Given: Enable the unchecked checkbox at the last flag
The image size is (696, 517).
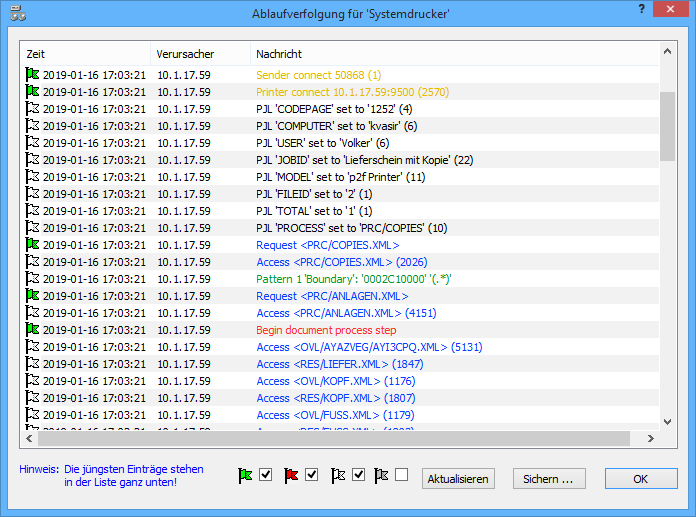Looking at the screenshot, I should click(401, 476).
